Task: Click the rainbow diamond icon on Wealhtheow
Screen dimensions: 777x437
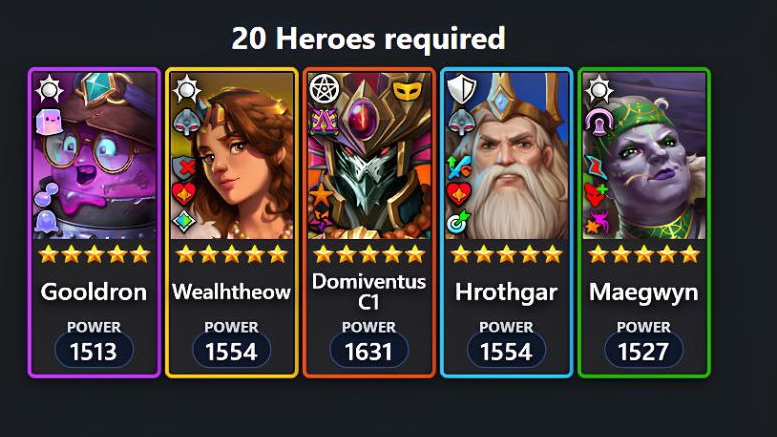Action: pos(184,221)
